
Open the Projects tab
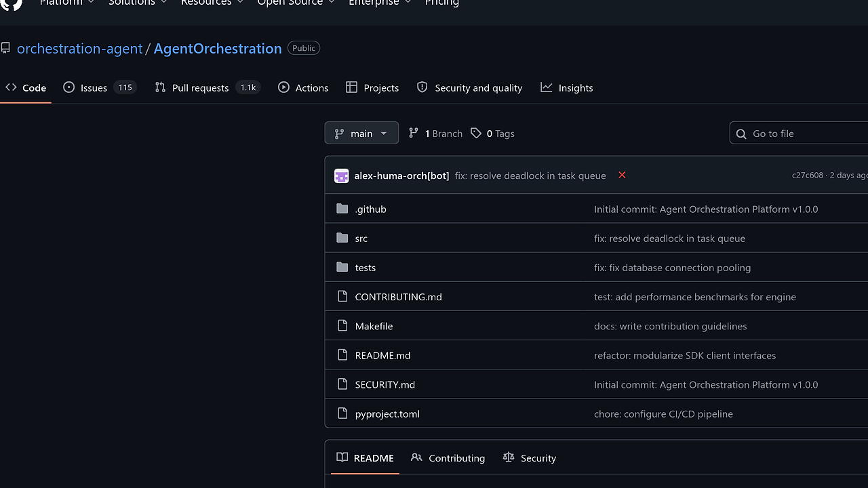tap(372, 87)
